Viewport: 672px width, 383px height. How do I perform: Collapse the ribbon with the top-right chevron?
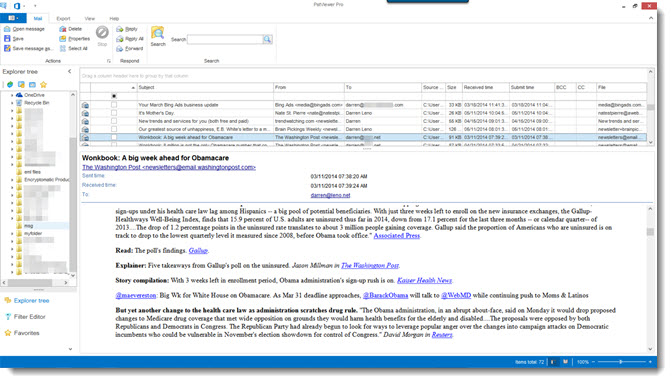(x=651, y=18)
